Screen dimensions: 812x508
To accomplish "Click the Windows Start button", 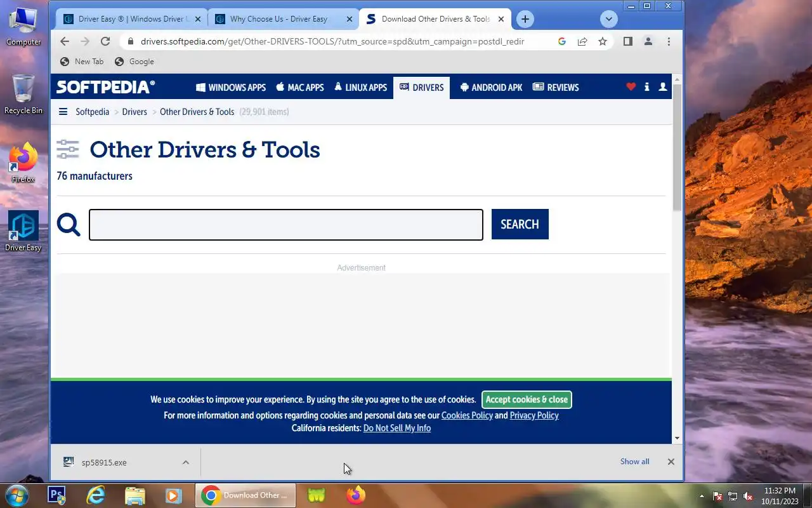I will (16, 495).
